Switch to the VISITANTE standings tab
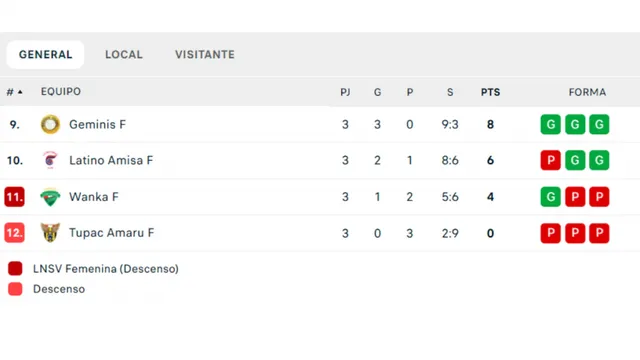640x360 pixels. (205, 54)
